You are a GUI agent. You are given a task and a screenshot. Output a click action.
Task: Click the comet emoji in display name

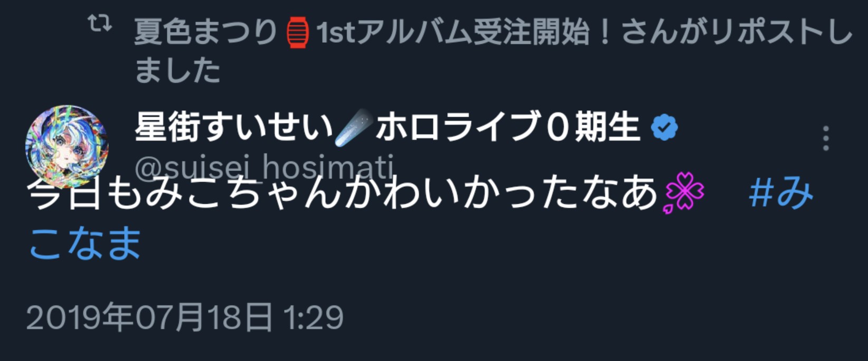[x=353, y=127]
